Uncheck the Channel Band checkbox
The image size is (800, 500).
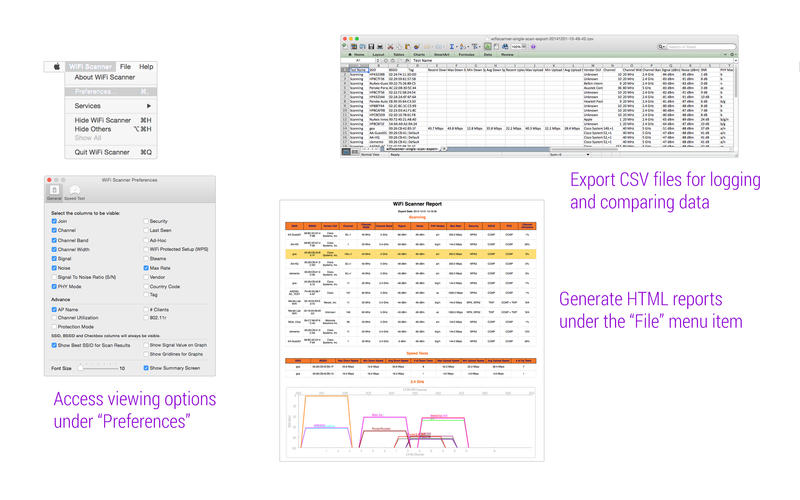coord(54,240)
